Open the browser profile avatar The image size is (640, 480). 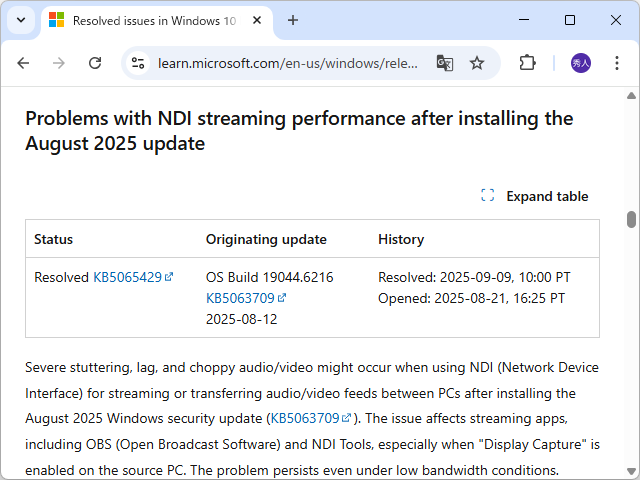point(581,63)
